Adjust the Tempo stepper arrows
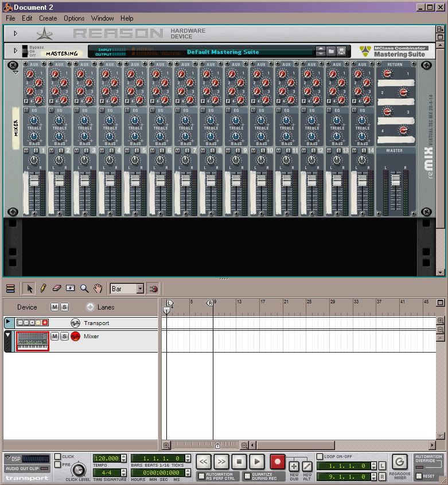Image resolution: width=448 pixels, height=485 pixels. [x=123, y=458]
